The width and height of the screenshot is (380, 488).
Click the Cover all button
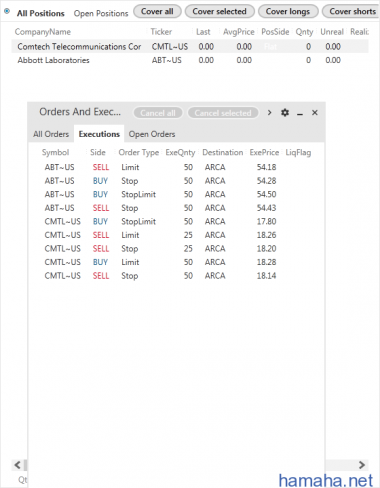pyautogui.click(x=157, y=12)
